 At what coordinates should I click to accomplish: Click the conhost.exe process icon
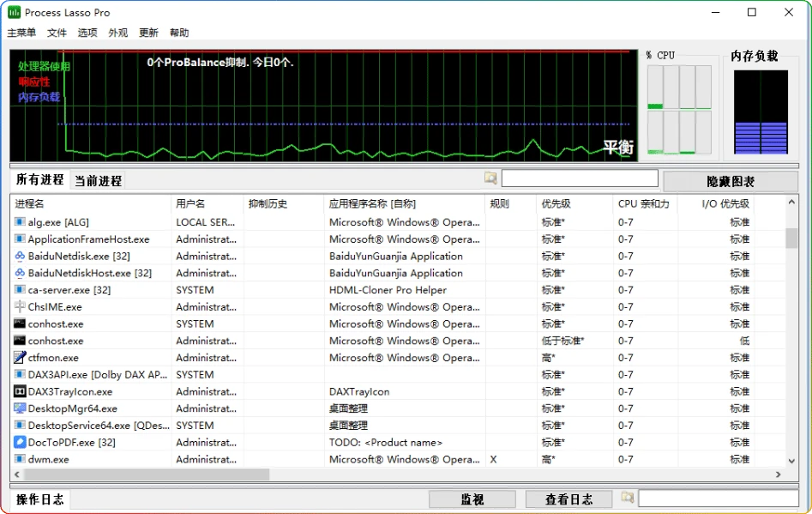(x=18, y=324)
